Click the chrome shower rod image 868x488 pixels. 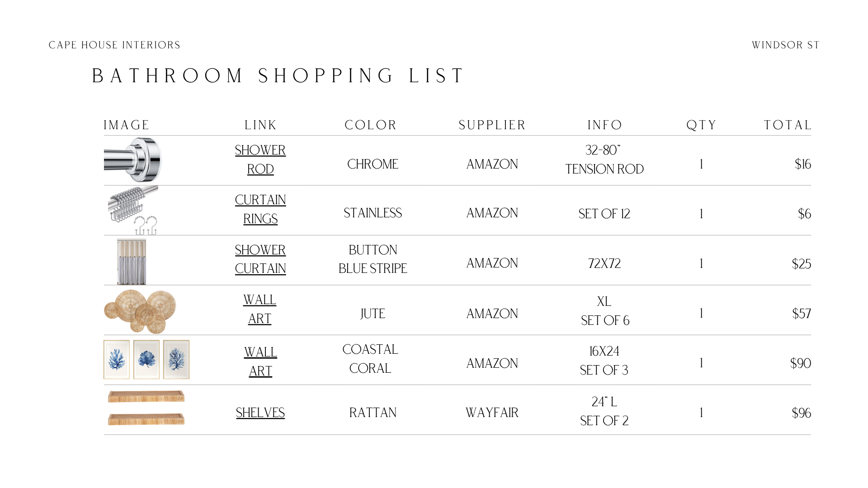[133, 160]
